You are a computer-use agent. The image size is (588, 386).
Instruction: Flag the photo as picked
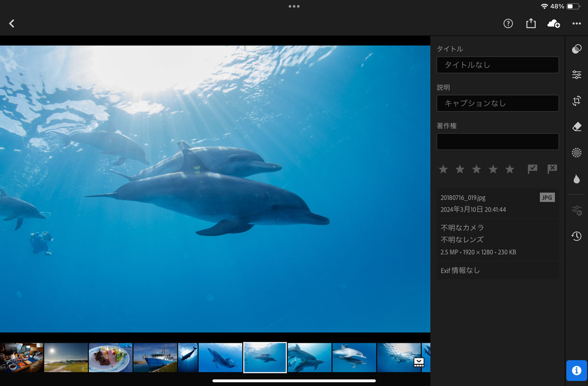point(533,169)
